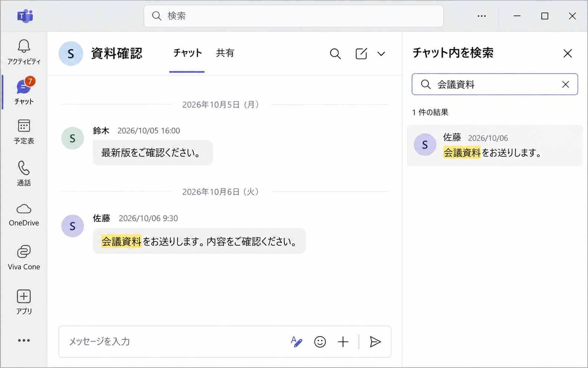Click 佐藤's avatar in the chat thread
The height and width of the screenshot is (368, 588).
tap(72, 226)
